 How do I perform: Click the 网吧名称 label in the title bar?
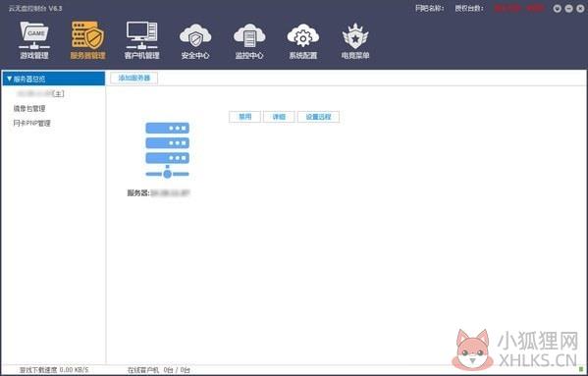click(x=430, y=8)
